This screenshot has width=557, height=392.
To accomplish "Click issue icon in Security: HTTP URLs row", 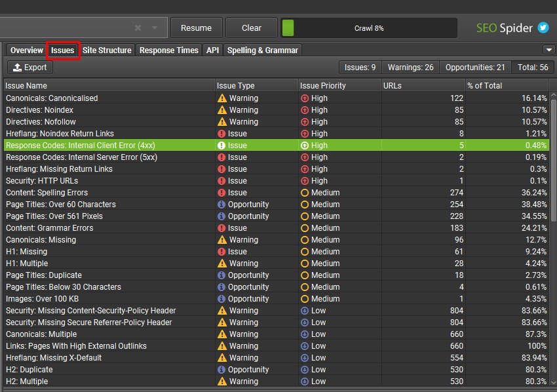I will 221,181.
